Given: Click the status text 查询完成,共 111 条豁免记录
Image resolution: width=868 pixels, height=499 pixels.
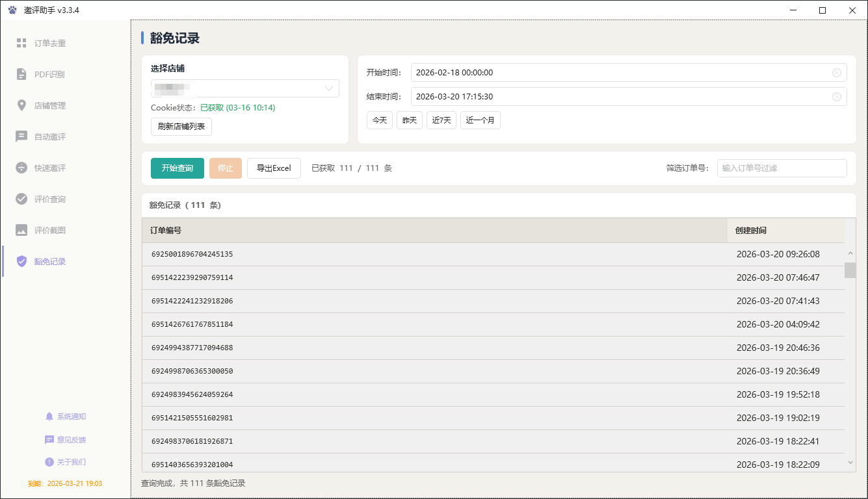Looking at the screenshot, I should (193, 483).
